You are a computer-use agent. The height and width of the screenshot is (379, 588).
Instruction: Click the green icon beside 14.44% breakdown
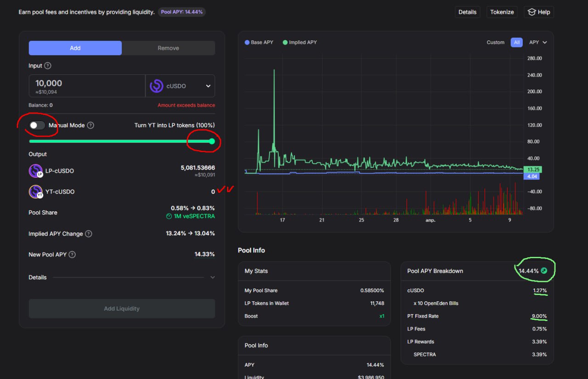pos(544,271)
